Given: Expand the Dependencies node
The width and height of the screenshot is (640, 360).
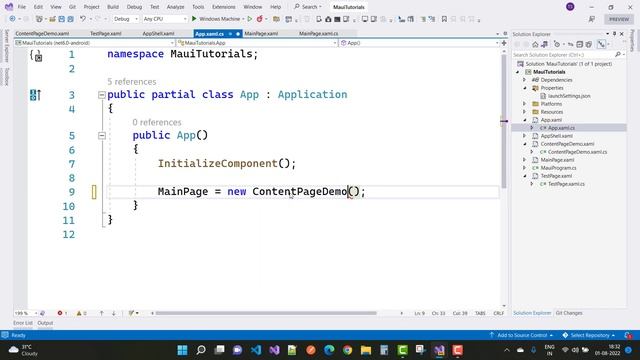Looking at the screenshot, I should (525, 80).
